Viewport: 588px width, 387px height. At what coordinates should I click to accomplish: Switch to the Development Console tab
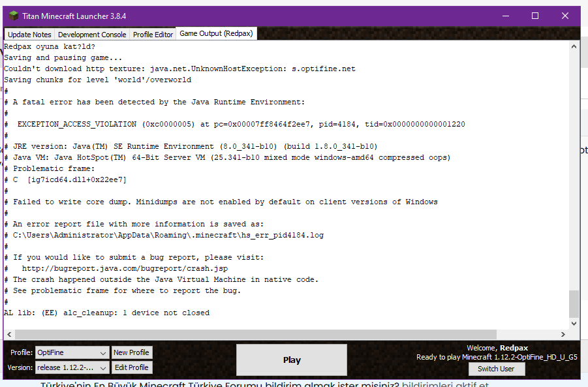click(x=92, y=35)
